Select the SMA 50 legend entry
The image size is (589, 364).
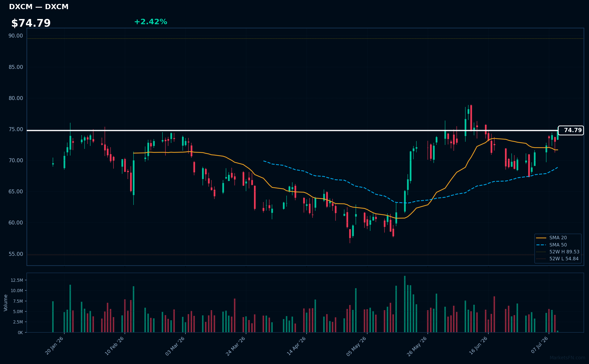coord(558,245)
